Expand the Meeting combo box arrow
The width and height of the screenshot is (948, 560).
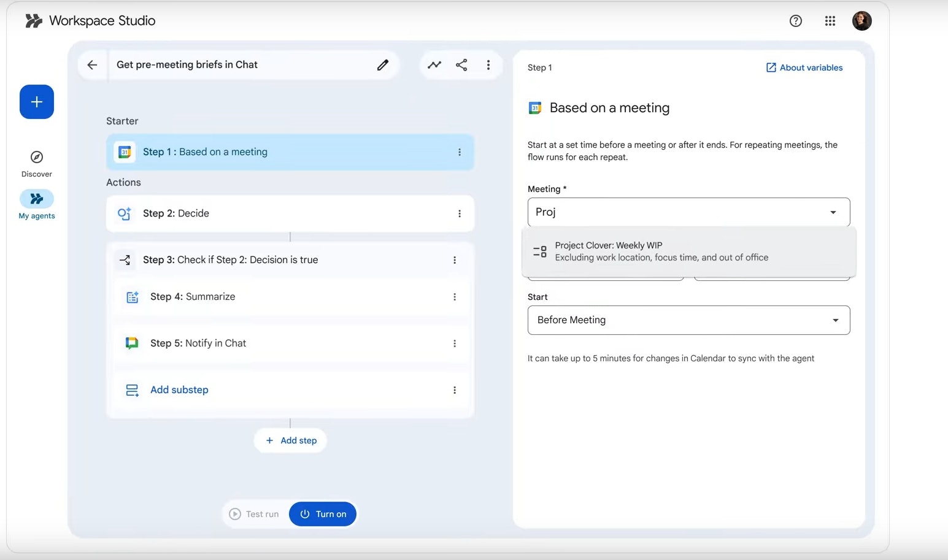(833, 212)
